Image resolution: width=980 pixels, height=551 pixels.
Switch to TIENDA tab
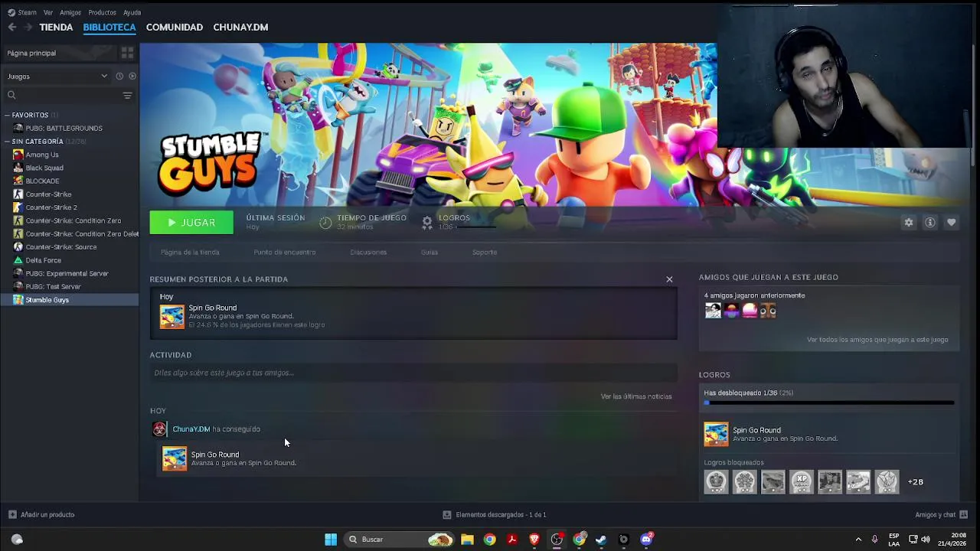point(56,27)
